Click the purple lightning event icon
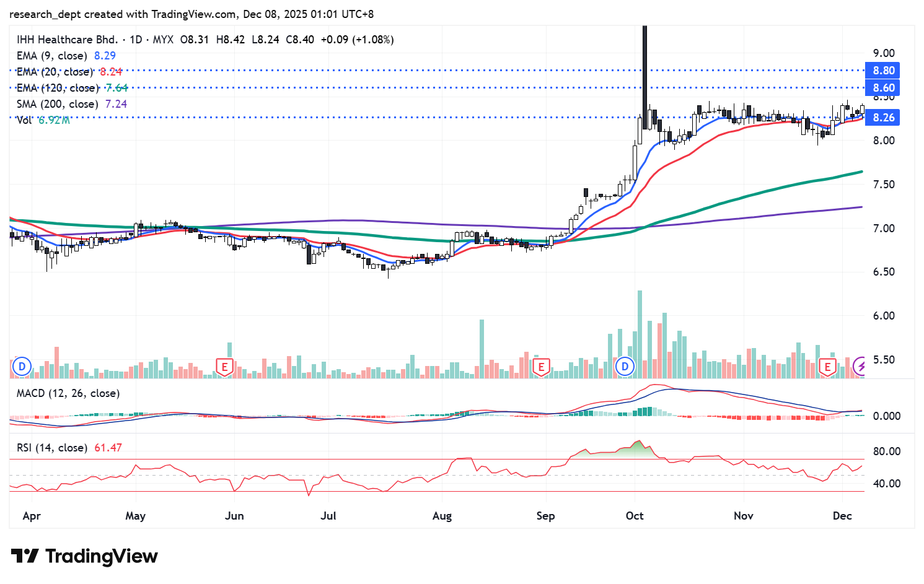The width and height of the screenshot is (924, 584). (x=860, y=367)
